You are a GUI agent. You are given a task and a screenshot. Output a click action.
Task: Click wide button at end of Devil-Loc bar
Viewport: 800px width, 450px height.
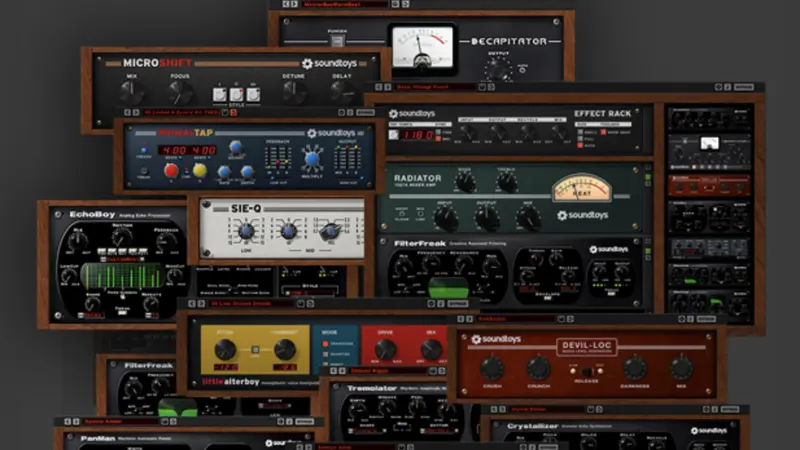706,319
